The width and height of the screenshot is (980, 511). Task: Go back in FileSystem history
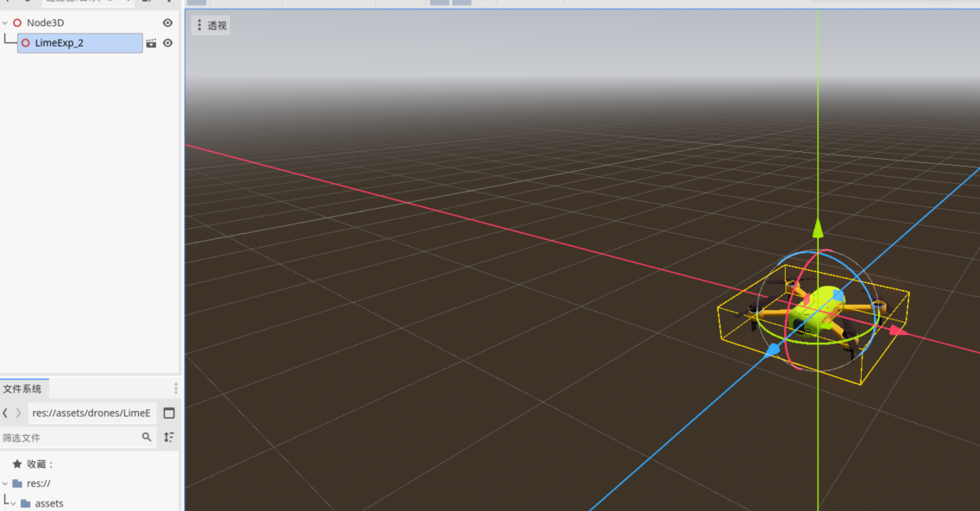(x=5, y=413)
